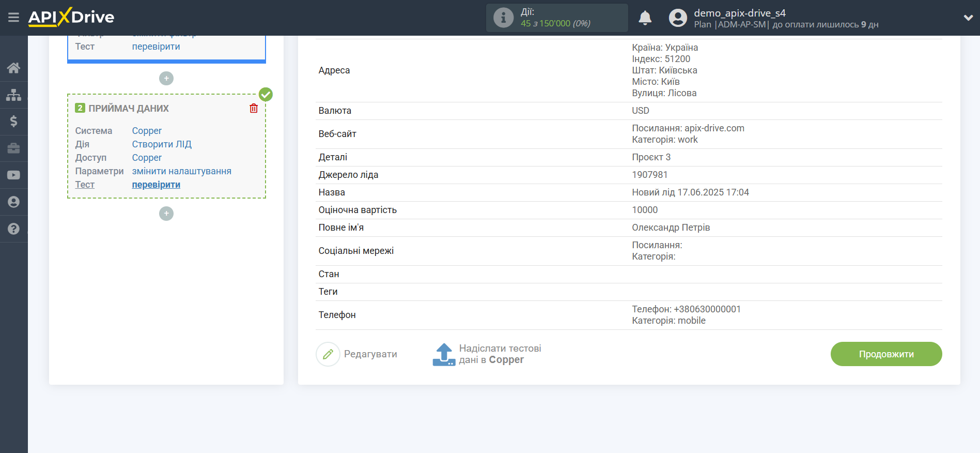Select Оціночна вартість value 10000
Screen dimensions: 980x453
pyautogui.click(x=645, y=210)
